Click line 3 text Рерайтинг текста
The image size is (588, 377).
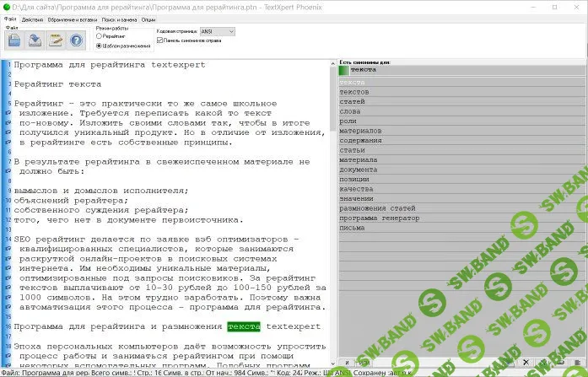(x=57, y=84)
